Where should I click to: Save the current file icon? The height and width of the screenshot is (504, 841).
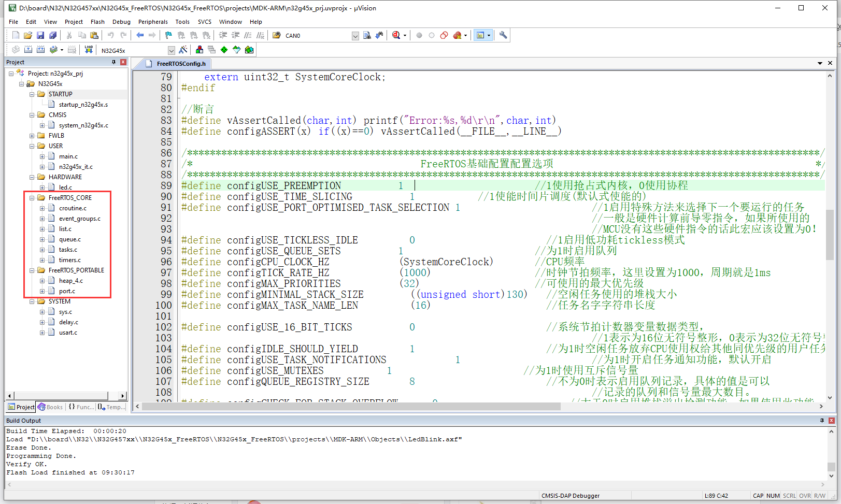[40, 35]
